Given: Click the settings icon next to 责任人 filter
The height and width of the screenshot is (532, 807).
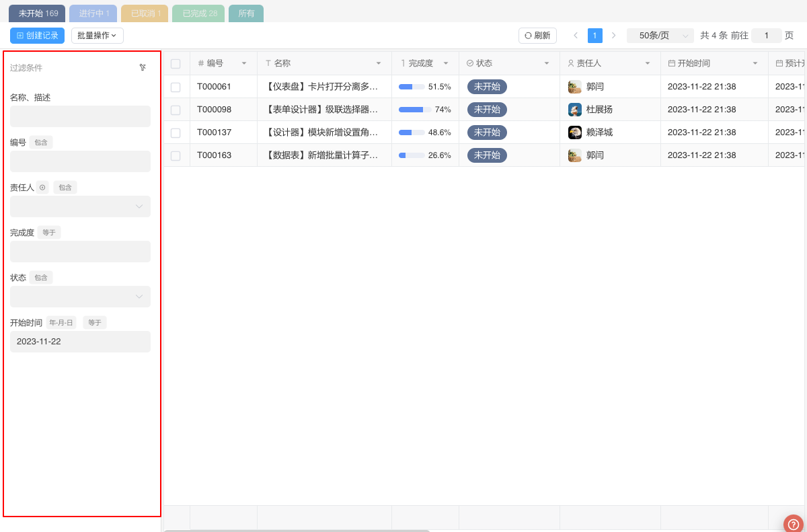Looking at the screenshot, I should tap(42, 188).
